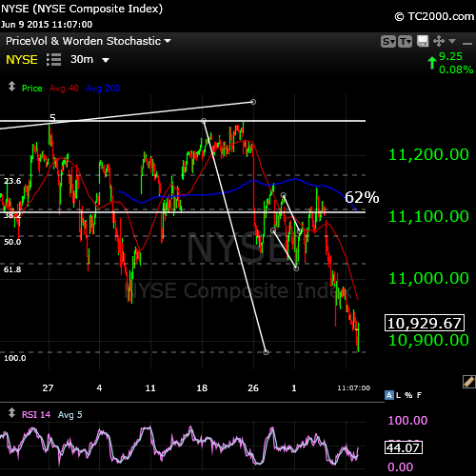This screenshot has width=476, height=476.
Task: Click the 11,100.00 price scale label
Action: point(428,217)
